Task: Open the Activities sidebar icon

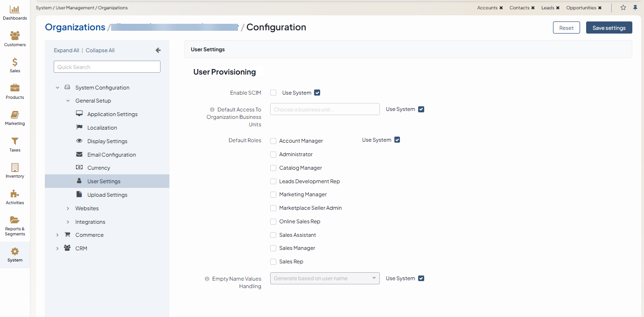Action: [15, 197]
